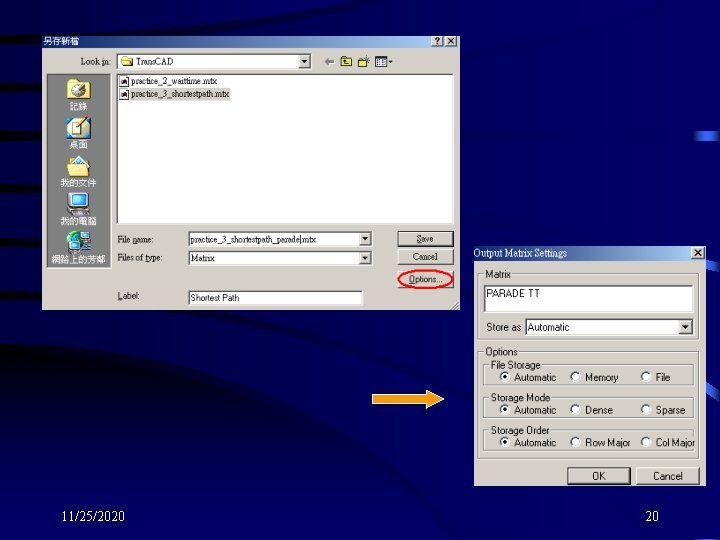This screenshot has height=540, width=720.
Task: Select Automatic under Storage Order
Action: tap(505, 442)
